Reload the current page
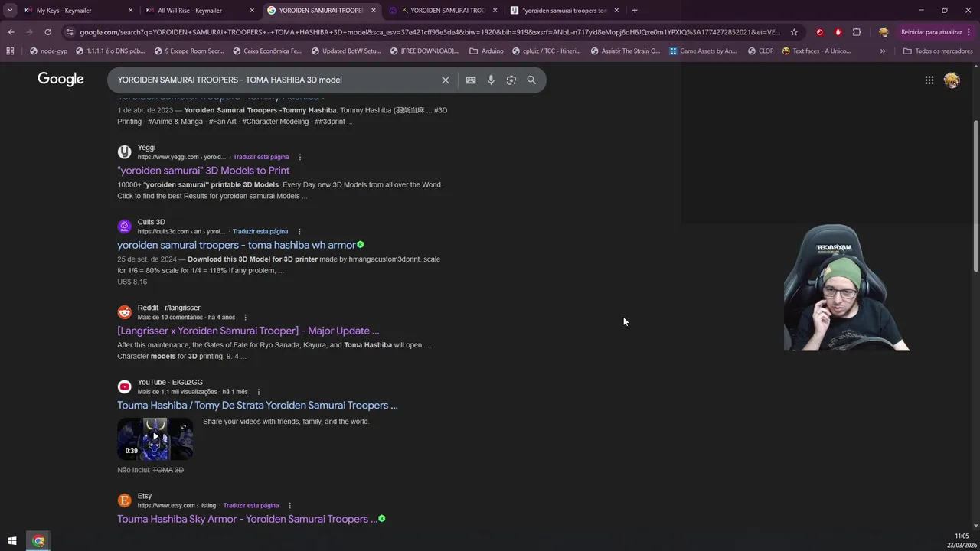This screenshot has height=551, width=980. point(47,32)
